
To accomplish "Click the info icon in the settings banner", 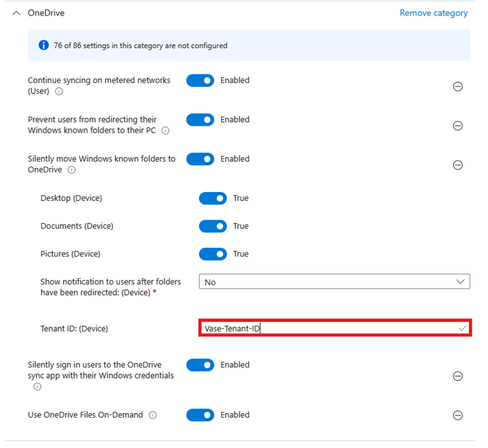I will coord(43,45).
